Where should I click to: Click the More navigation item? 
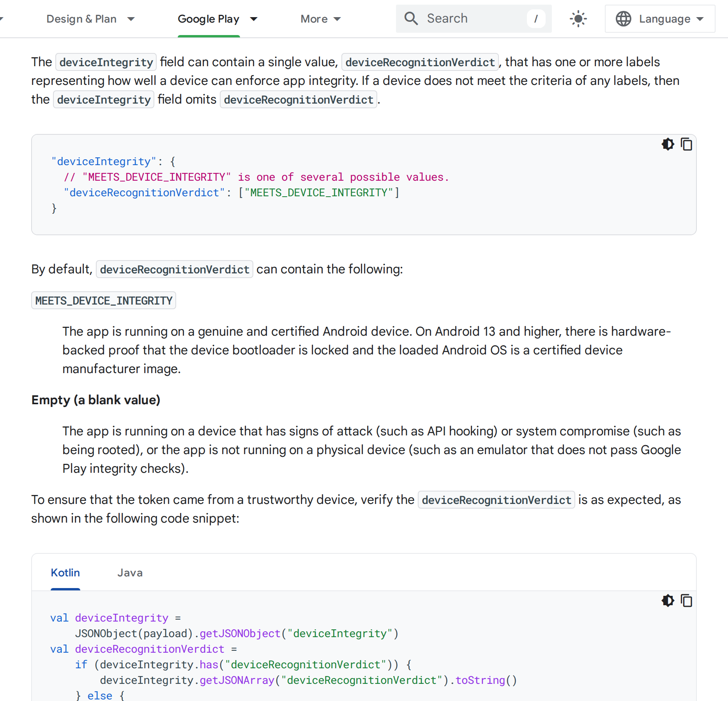coord(314,19)
